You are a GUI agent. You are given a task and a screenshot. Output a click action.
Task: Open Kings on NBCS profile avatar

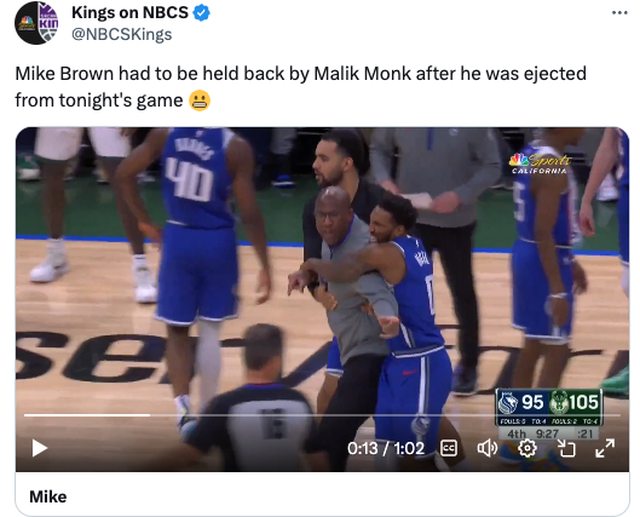point(36,23)
